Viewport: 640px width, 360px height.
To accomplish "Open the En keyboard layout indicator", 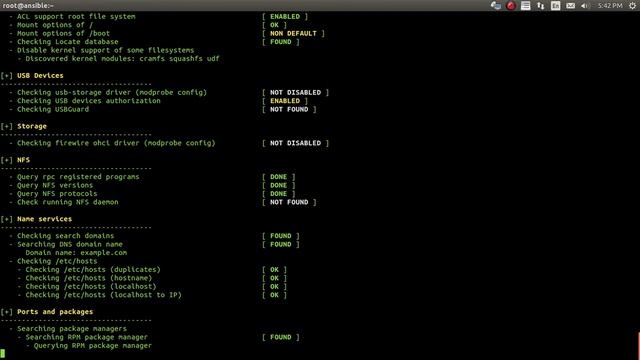I will pyautogui.click(x=556, y=6).
